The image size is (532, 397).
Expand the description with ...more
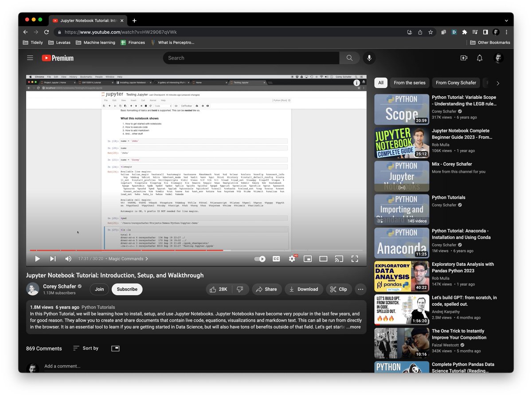353,327
